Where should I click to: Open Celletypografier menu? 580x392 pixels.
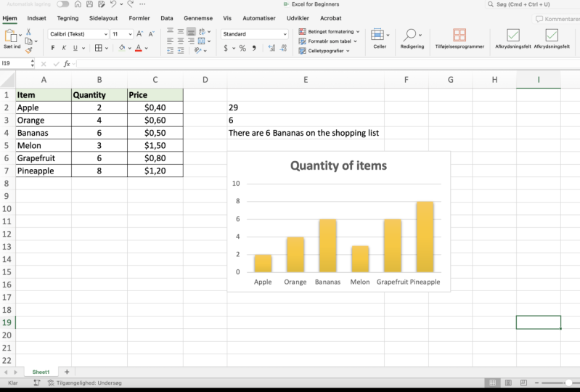tap(324, 51)
